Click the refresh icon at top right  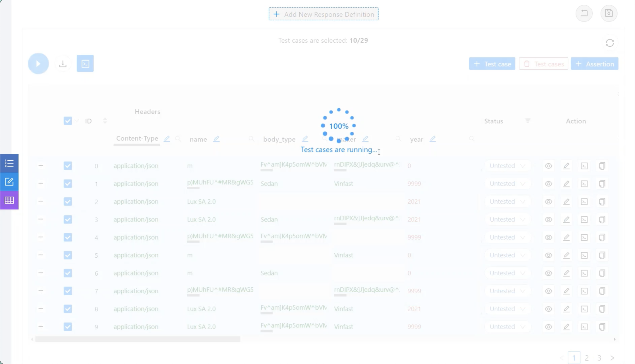(x=610, y=43)
